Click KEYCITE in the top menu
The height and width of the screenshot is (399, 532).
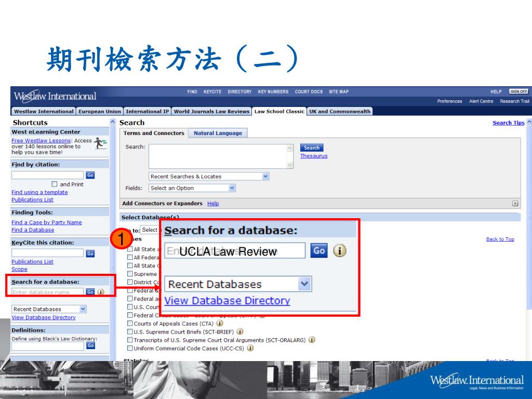212,91
